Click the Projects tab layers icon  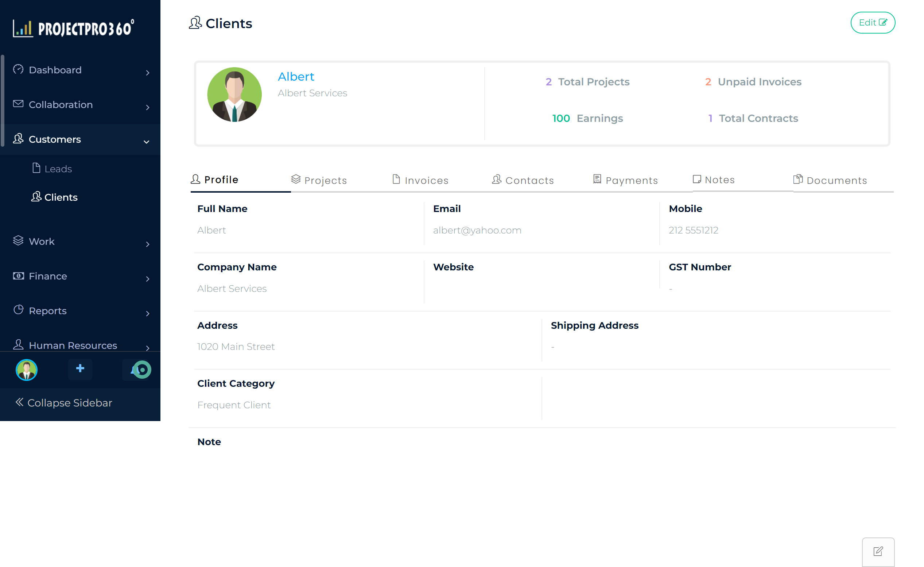[296, 179]
